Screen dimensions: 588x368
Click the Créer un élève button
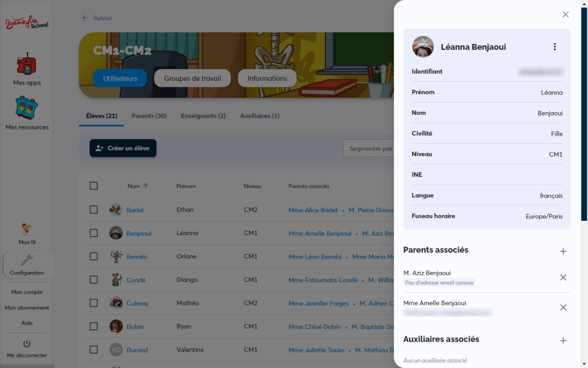coord(123,148)
